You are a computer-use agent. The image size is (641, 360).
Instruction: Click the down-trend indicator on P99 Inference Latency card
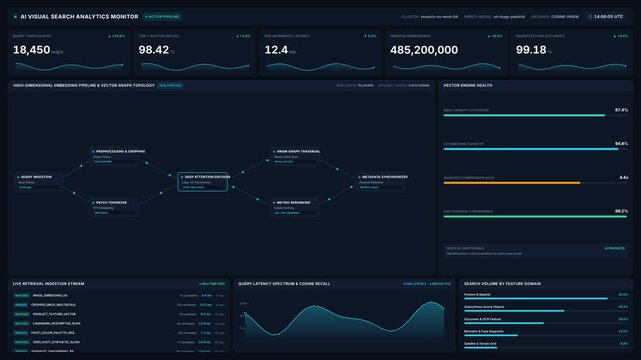click(370, 36)
